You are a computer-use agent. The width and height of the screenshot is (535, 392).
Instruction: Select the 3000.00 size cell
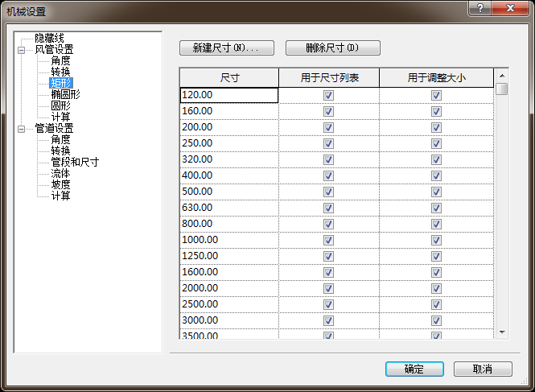pyautogui.click(x=229, y=320)
